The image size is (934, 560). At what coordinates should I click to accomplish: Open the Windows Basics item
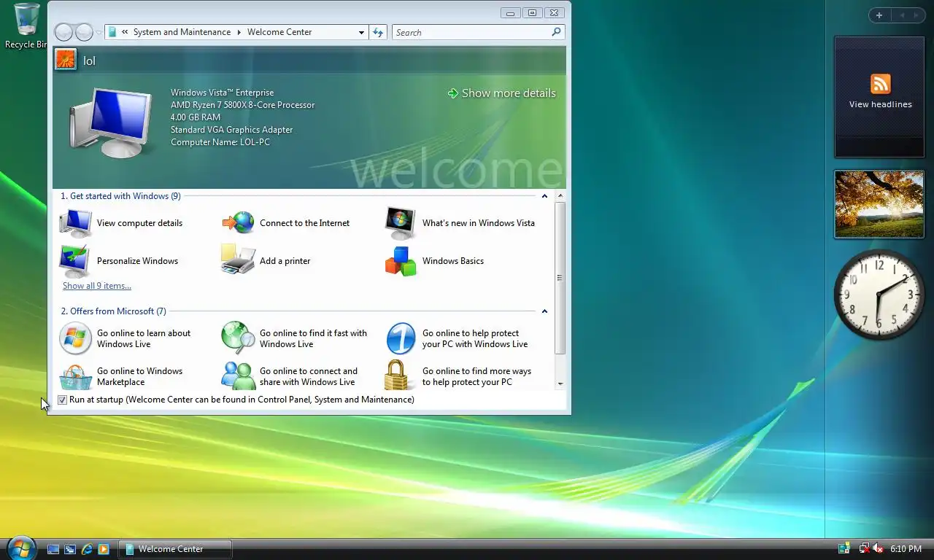pos(434,261)
